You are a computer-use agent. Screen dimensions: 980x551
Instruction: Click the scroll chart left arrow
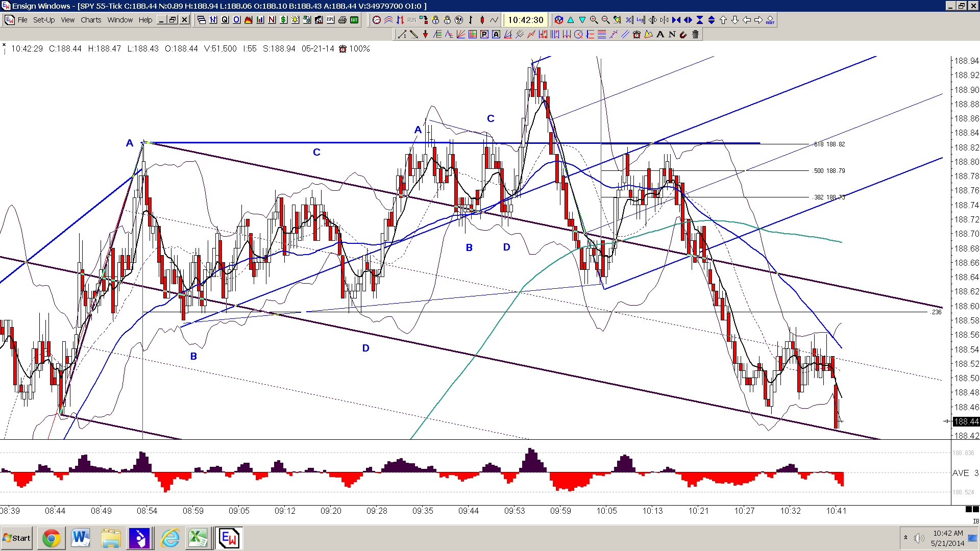tap(747, 20)
